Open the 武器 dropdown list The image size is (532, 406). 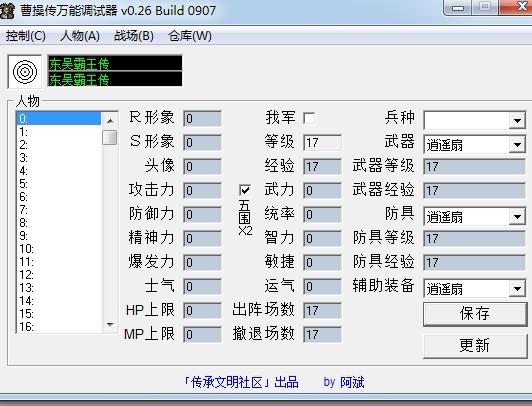tap(517, 145)
